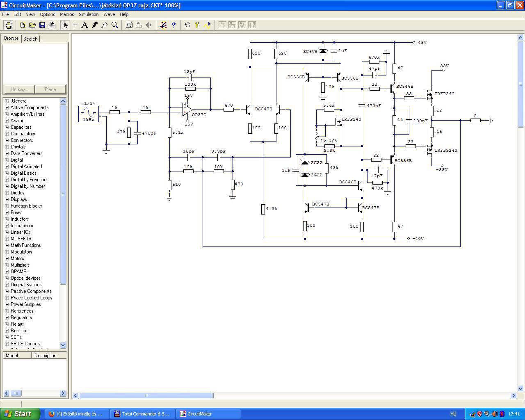Image resolution: width=525 pixels, height=420 pixels.
Task: Expand the Instruments category
Action: (7, 226)
